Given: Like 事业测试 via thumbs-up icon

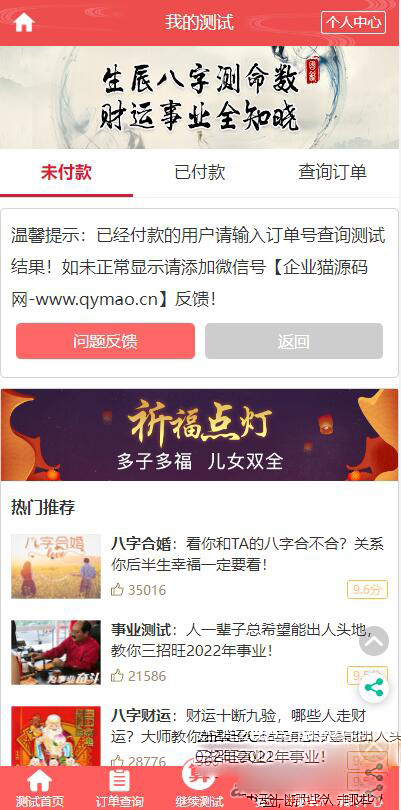Looking at the screenshot, I should pos(117,676).
